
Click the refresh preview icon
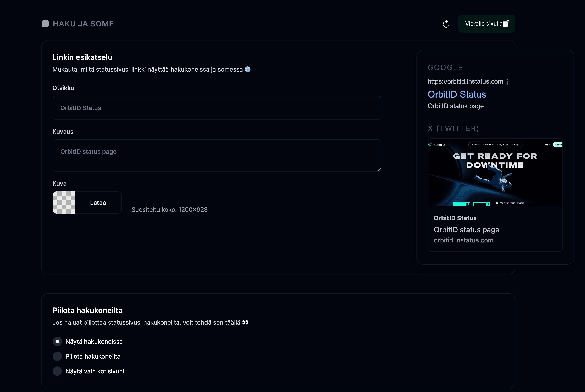click(446, 24)
